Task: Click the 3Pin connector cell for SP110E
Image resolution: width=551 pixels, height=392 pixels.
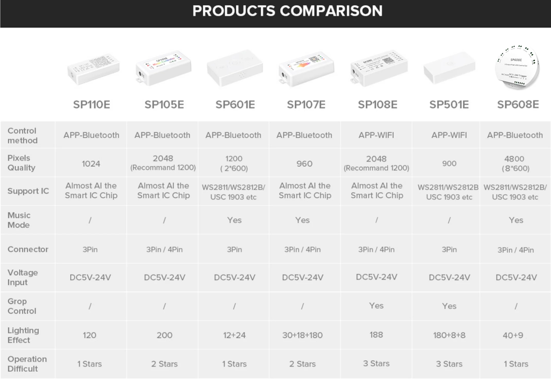Action: pyautogui.click(x=90, y=250)
